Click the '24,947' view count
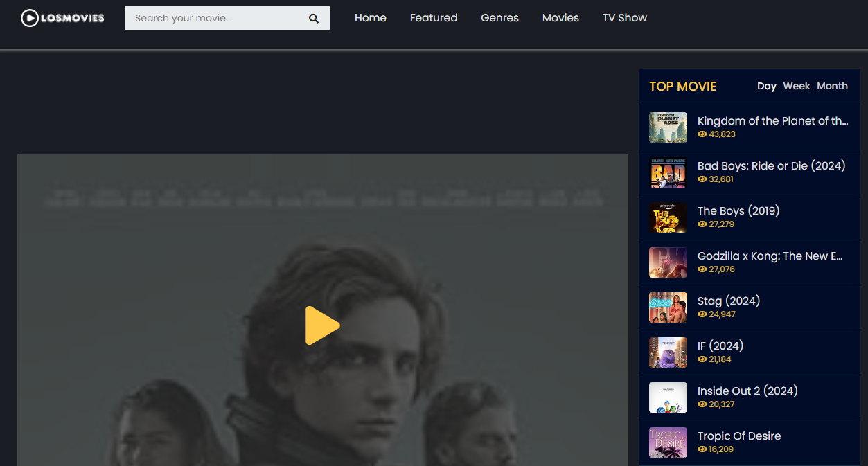 723,314
